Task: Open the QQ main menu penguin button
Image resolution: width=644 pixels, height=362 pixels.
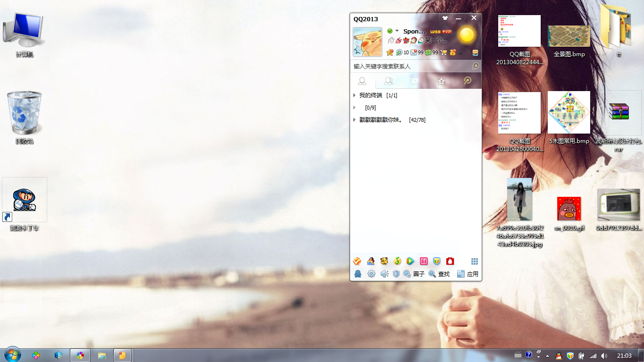Action: pos(358,274)
